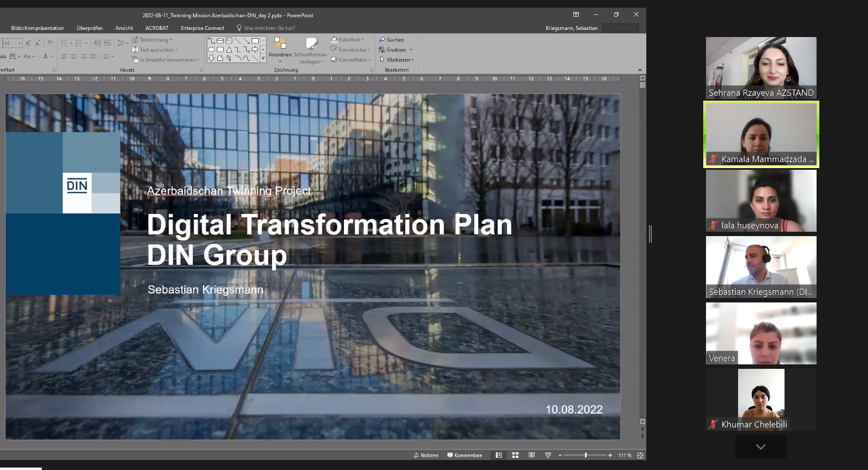Screen dimensions: 868x470
Task: Decrease the list indent level
Action: click(x=97, y=43)
